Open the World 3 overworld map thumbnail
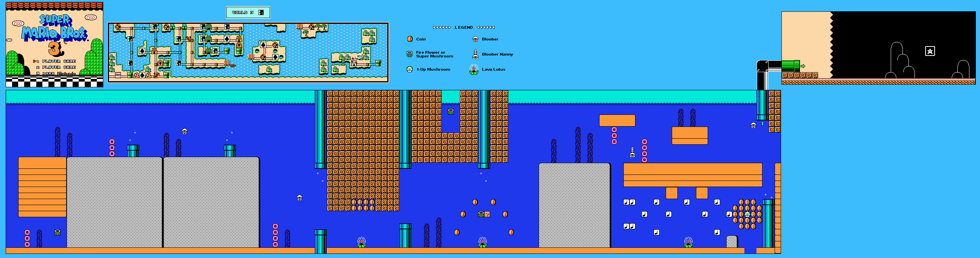 [x=248, y=53]
